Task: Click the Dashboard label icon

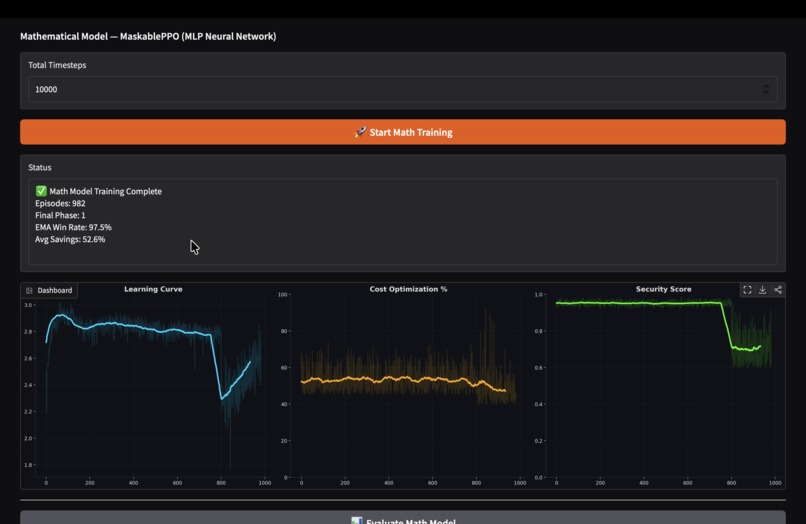Action: coord(29,291)
